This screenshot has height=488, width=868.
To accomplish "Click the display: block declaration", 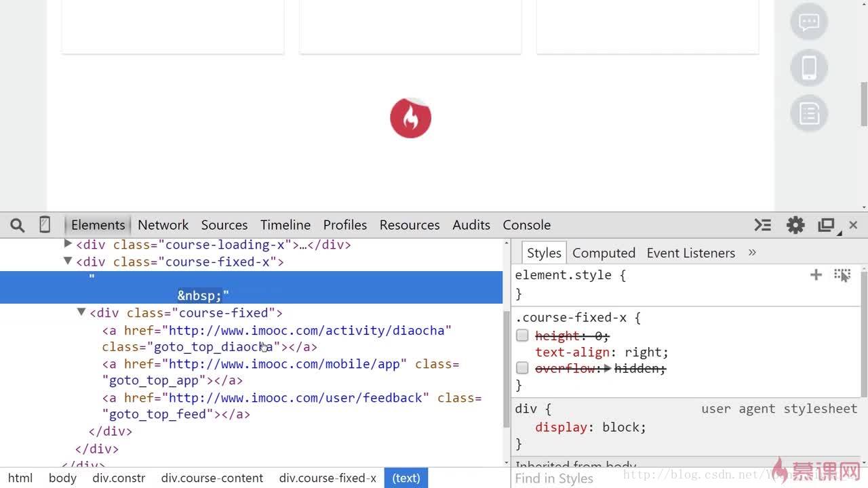I will tap(590, 428).
